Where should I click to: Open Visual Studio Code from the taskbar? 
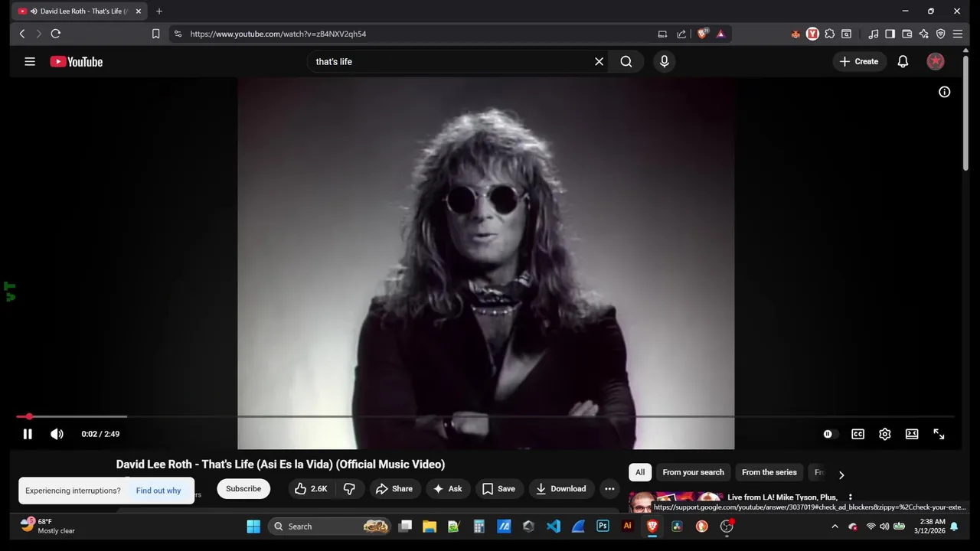coord(554,527)
